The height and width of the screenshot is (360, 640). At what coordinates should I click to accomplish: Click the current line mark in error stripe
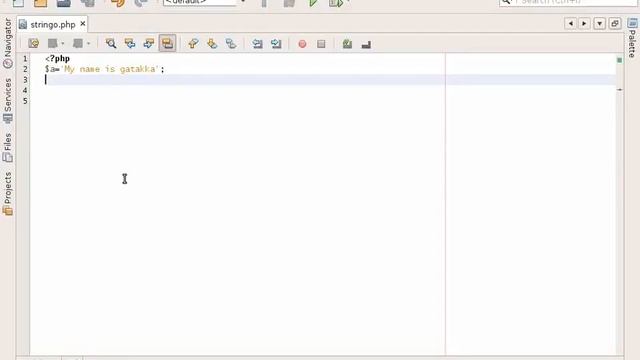point(620,89)
